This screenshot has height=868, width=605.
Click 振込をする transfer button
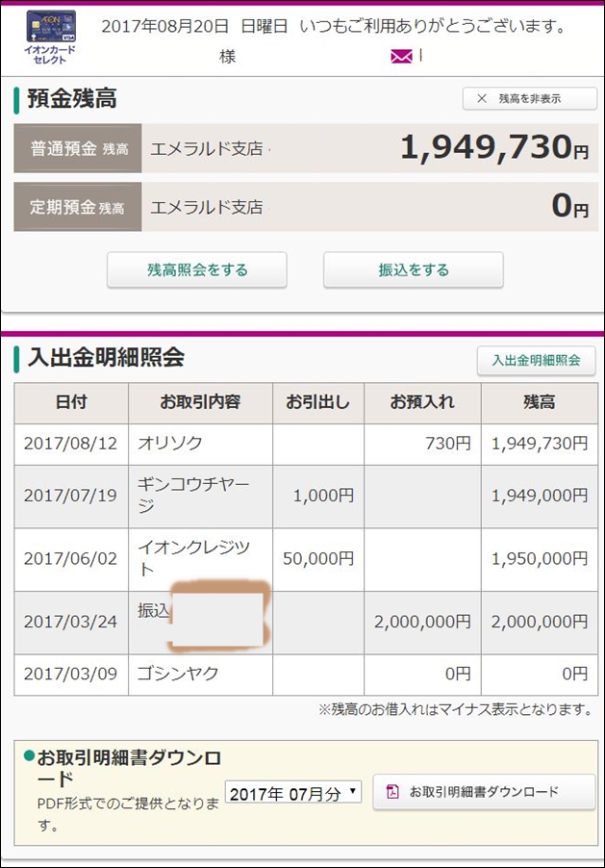[414, 269]
